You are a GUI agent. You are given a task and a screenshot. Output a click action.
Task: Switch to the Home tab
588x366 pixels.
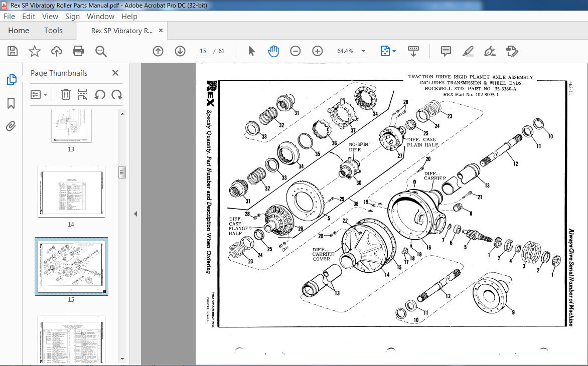[x=19, y=31]
